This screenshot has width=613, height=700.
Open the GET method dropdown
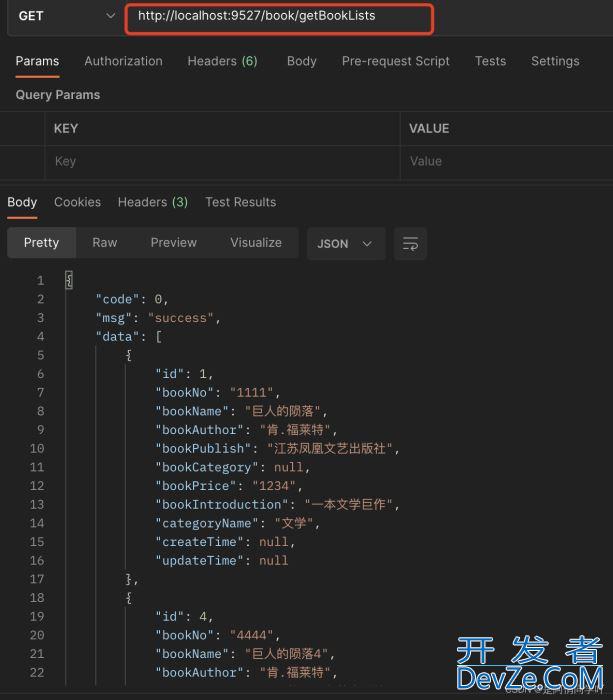click(67, 16)
